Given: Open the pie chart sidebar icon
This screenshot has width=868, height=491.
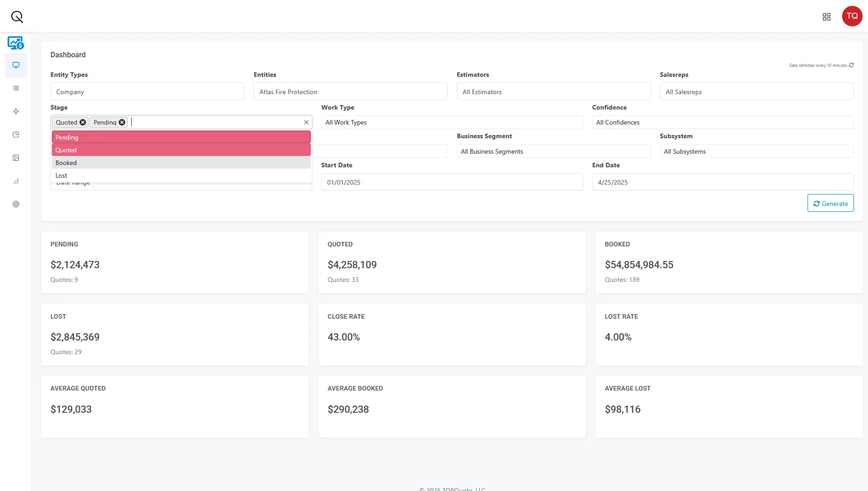Looking at the screenshot, I should 16,135.
